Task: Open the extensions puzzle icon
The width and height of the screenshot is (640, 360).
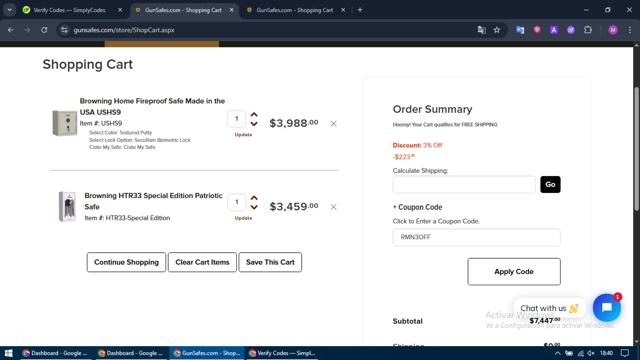Action: (x=588, y=30)
